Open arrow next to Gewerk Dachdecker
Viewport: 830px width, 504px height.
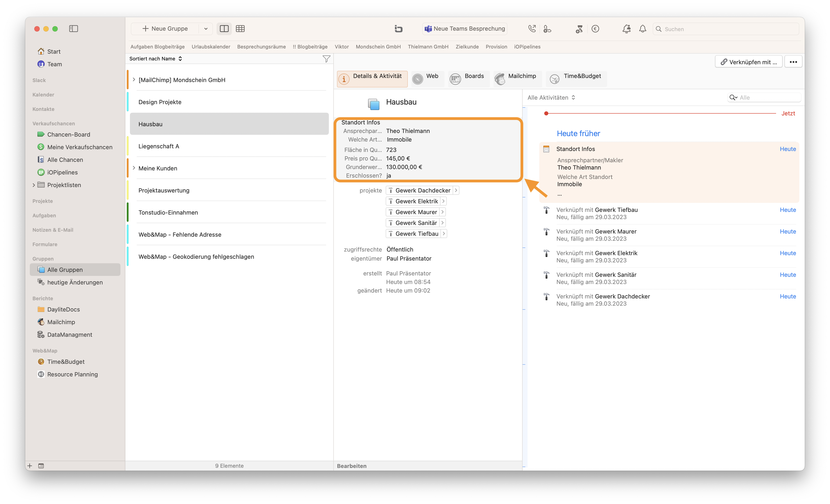click(456, 190)
